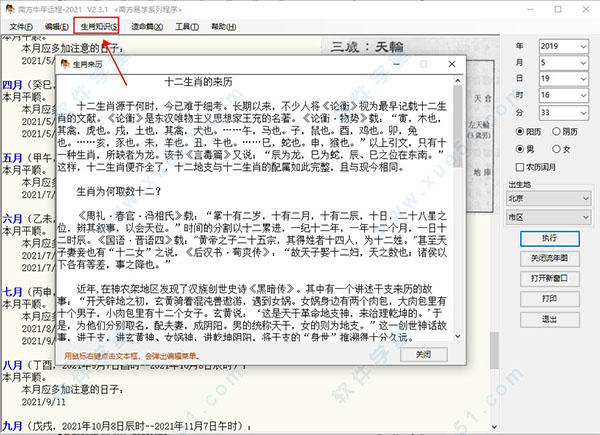Enable the 农历闰月 checkbox
Image resolution: width=600 pixels, height=435 pixels.
[519, 166]
